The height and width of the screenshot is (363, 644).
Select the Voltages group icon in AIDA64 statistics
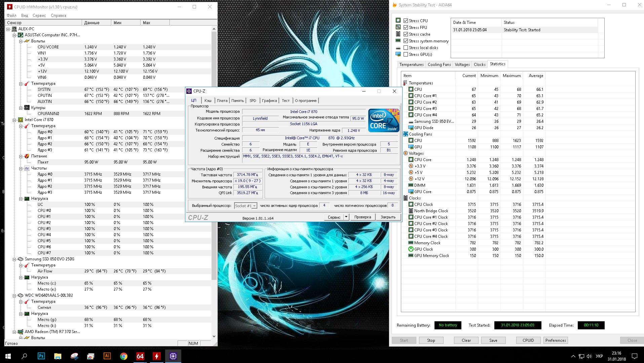(405, 153)
